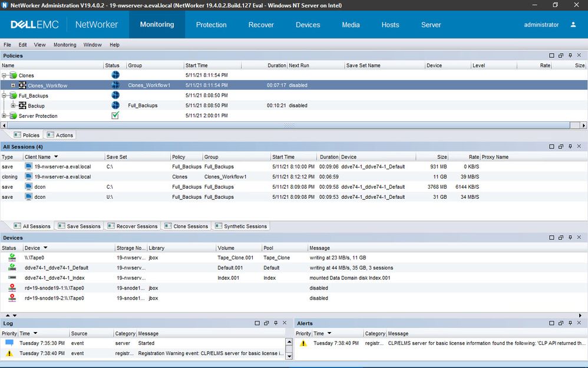The image size is (588, 368).
Task: Click the Backup workflow icon
Action: pyautogui.click(x=22, y=106)
